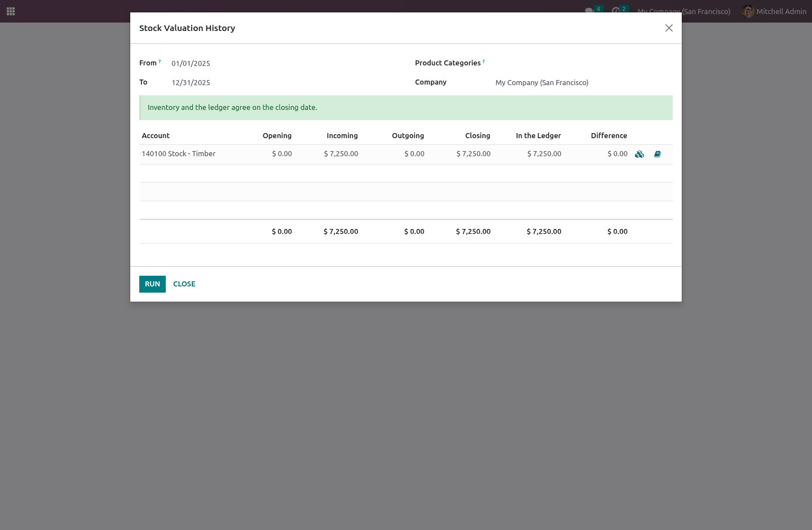The width and height of the screenshot is (812, 530).
Task: Click Timber row Outgoing $ 0.00
Action: (x=414, y=154)
